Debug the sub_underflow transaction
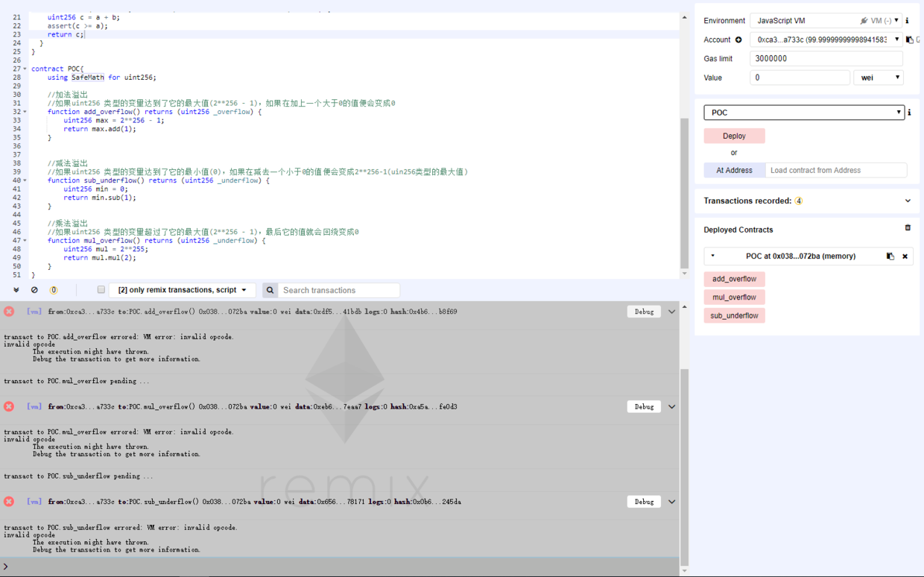Screen dimensions: 924x577 [644, 502]
